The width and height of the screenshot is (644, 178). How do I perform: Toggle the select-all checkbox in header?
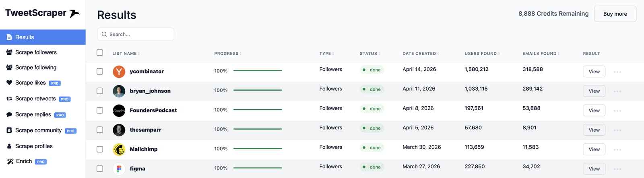pyautogui.click(x=100, y=53)
